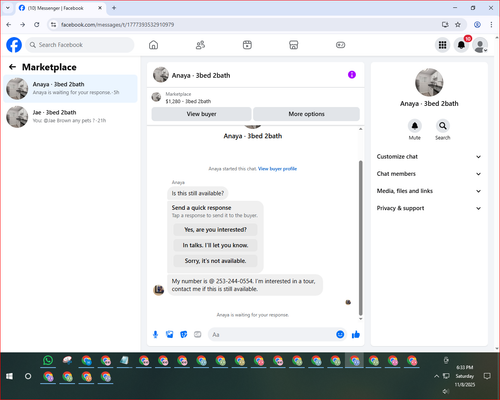
Task: Open WhatsApp from the taskbar
Action: 48,360
